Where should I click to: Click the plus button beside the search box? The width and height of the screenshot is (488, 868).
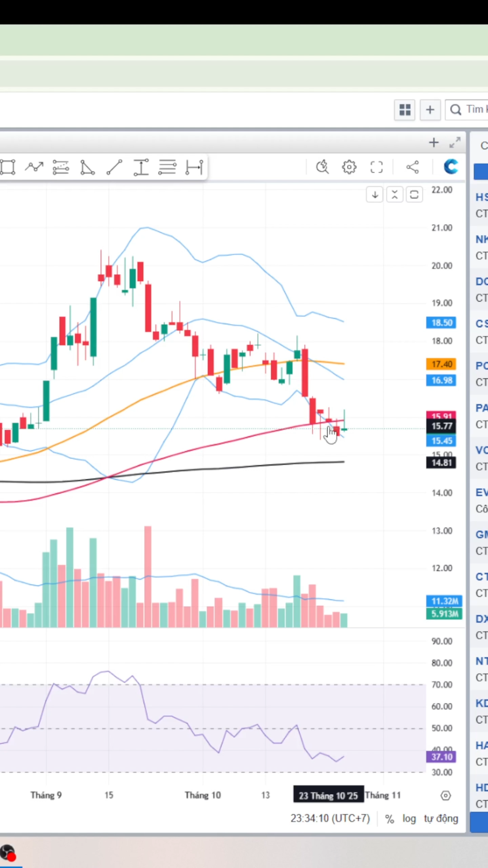click(430, 110)
